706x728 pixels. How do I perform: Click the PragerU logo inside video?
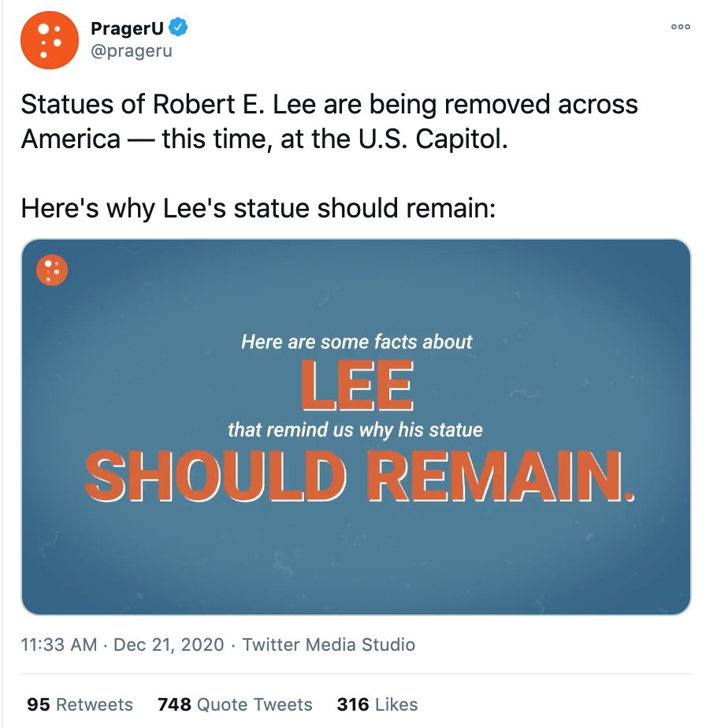(x=52, y=269)
